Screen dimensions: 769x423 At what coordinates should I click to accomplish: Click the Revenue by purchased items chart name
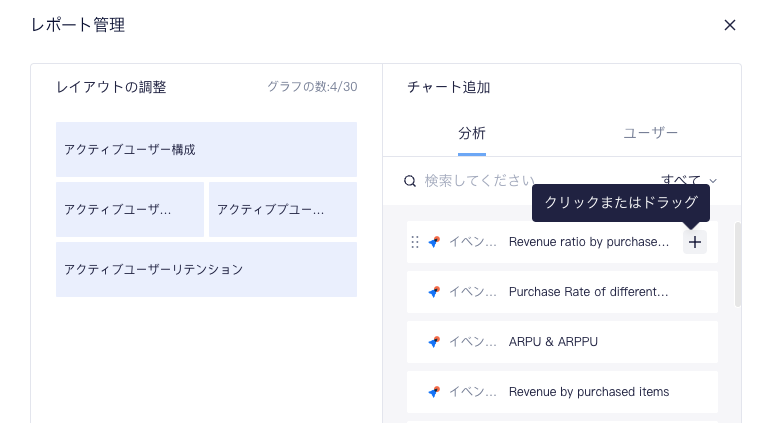(x=589, y=392)
